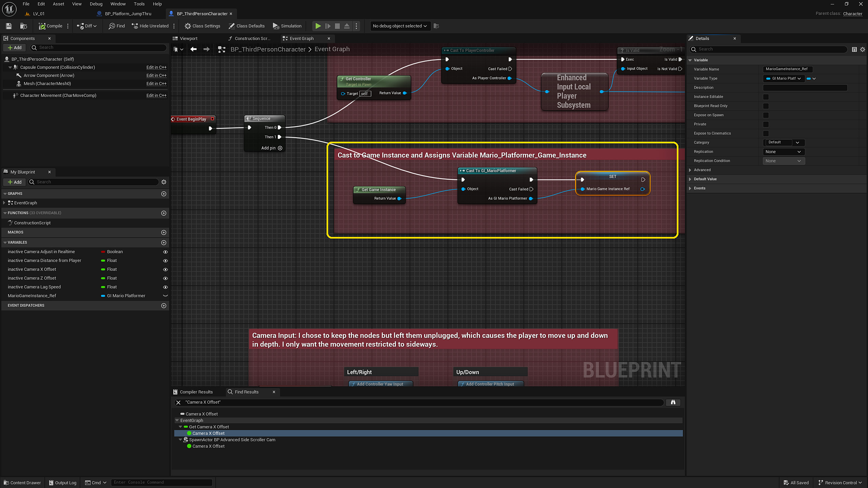The height and width of the screenshot is (488, 868).
Task: Click the Variable Type color pill
Action: click(x=809, y=79)
